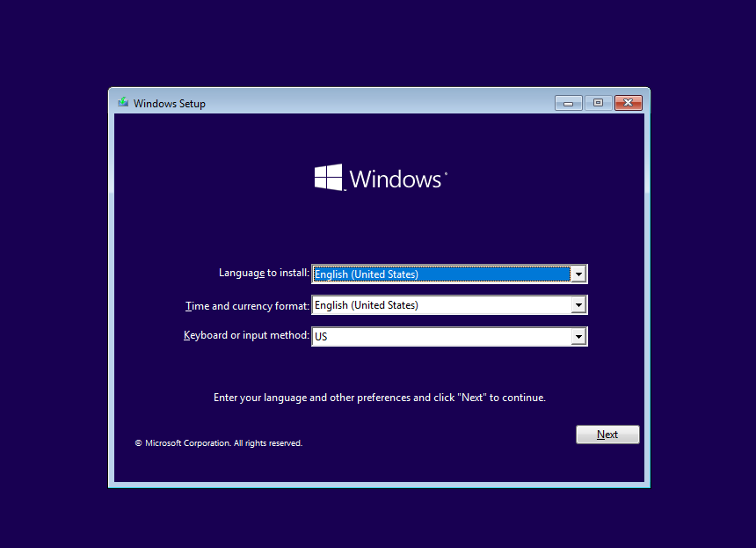Click the Next button to continue
Screen dimensions: 756x548
607,435
